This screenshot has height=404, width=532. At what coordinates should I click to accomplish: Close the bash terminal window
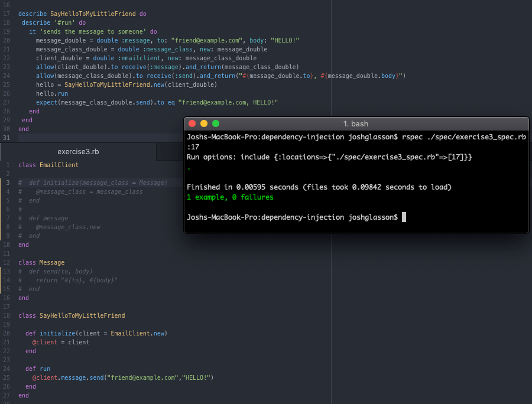[192, 123]
